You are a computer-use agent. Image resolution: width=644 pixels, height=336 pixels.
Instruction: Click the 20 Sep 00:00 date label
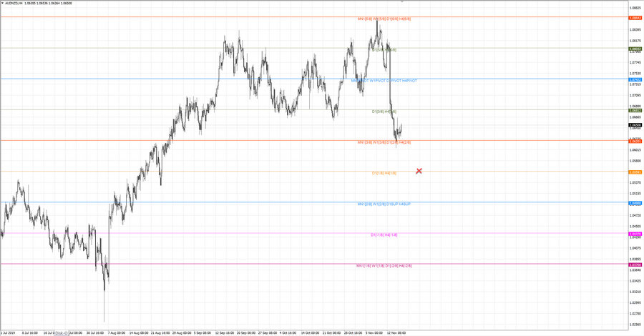point(246,333)
